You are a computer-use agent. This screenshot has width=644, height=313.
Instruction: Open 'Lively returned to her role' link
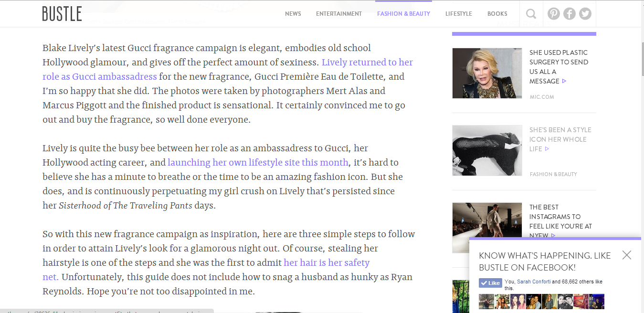tap(367, 63)
